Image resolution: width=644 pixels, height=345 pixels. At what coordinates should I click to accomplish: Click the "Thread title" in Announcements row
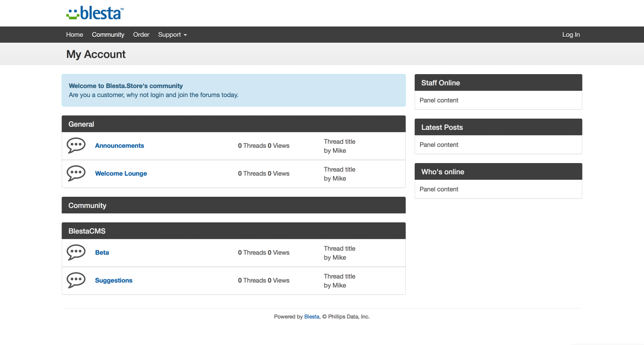click(340, 142)
